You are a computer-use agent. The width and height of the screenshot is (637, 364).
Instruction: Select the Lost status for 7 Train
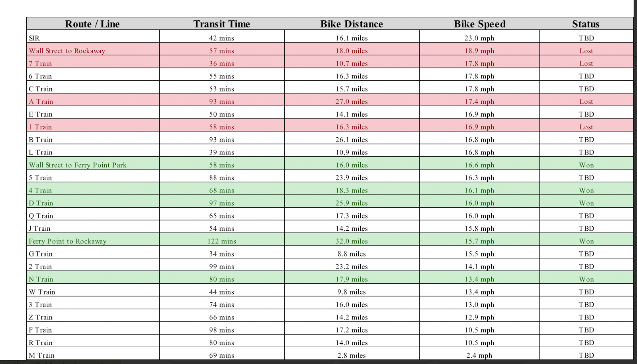point(586,64)
